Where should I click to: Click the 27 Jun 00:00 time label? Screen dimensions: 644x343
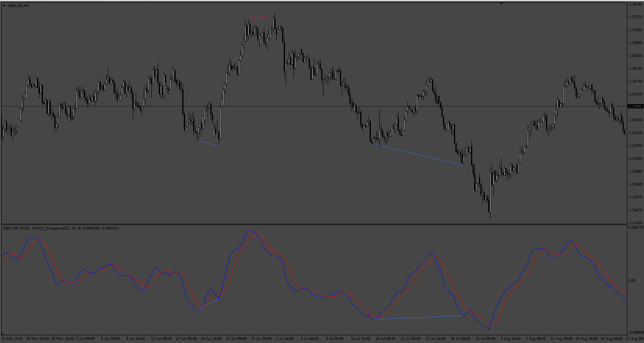262,339
